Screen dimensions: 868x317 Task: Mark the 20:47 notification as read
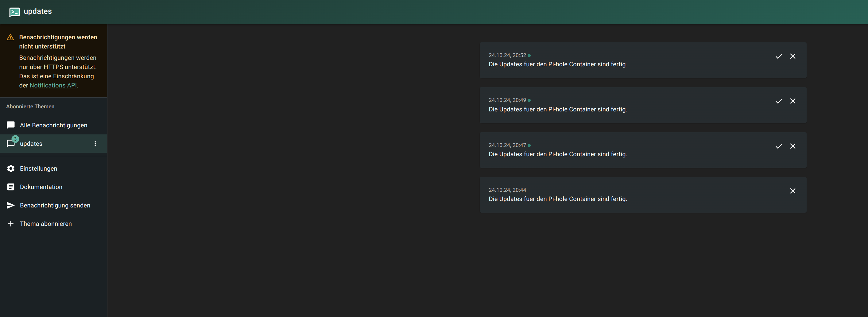pos(779,146)
